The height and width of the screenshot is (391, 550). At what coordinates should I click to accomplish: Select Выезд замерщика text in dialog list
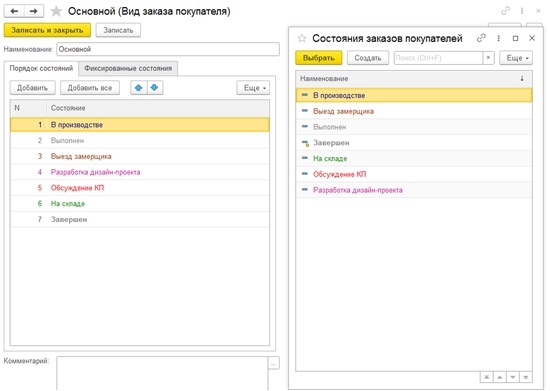pos(343,111)
